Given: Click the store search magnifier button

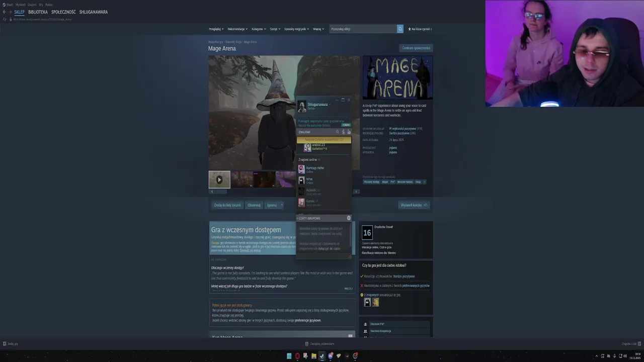Looking at the screenshot, I should coord(400,29).
